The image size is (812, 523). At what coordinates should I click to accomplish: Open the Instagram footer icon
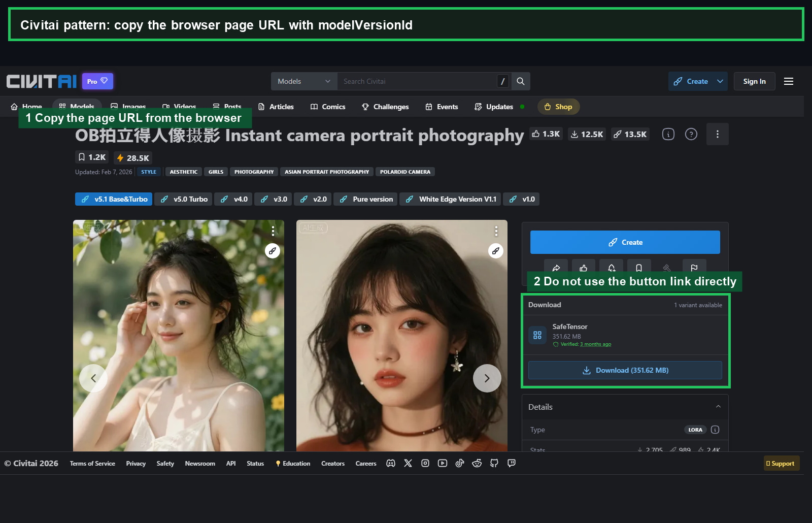(425, 463)
